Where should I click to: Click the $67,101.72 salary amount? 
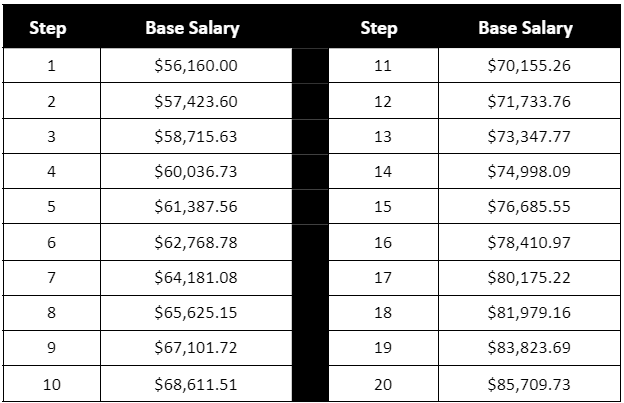(195, 348)
